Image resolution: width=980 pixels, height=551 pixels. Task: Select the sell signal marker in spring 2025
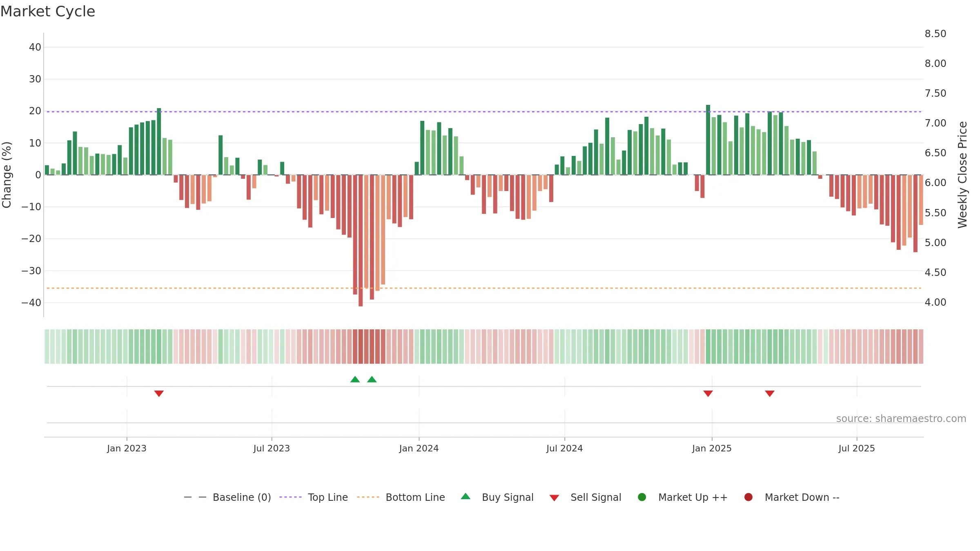[x=770, y=393]
